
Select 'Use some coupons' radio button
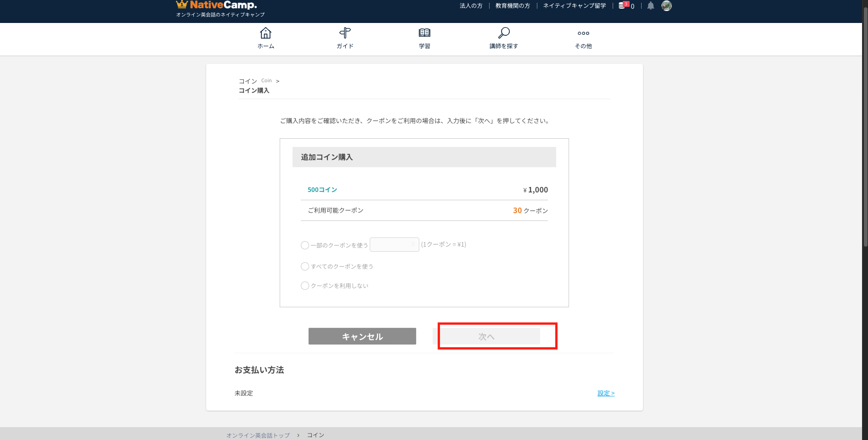305,245
